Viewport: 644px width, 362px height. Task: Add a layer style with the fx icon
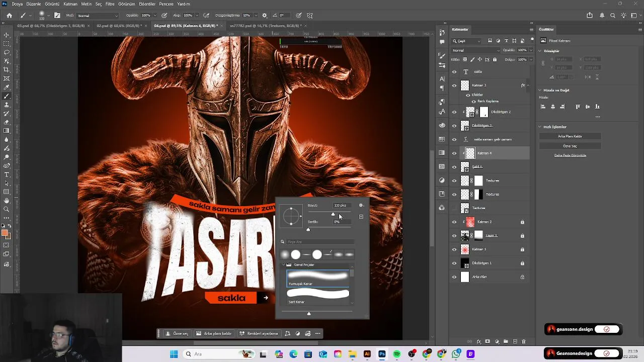coord(478,341)
